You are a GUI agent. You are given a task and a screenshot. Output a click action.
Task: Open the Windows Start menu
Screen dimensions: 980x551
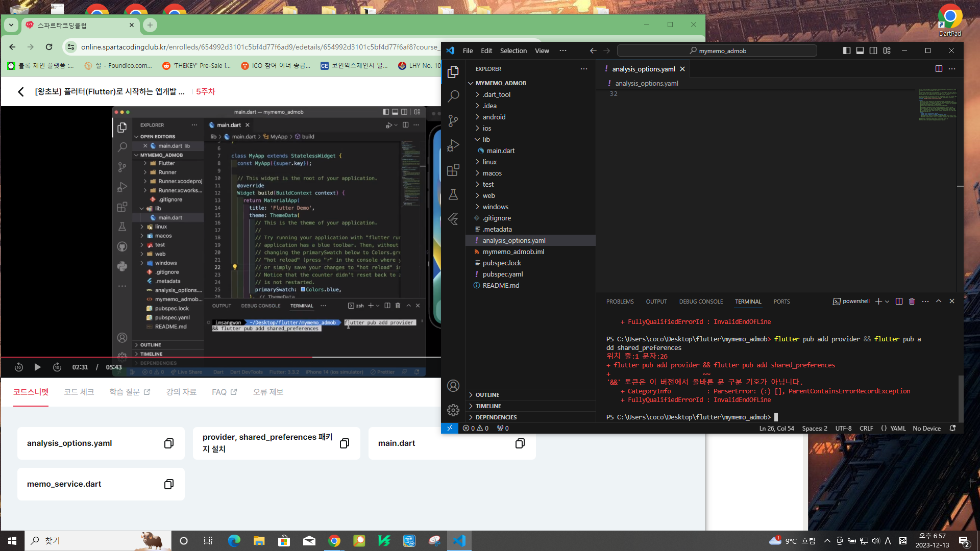pyautogui.click(x=12, y=541)
